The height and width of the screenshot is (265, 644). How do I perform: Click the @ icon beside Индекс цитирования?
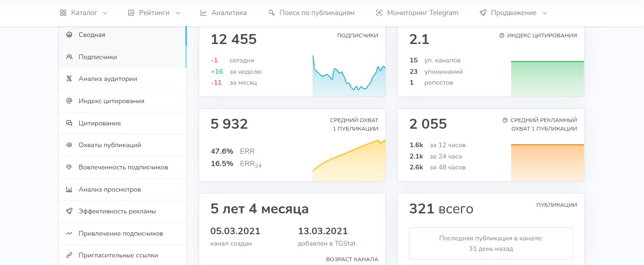(69, 101)
